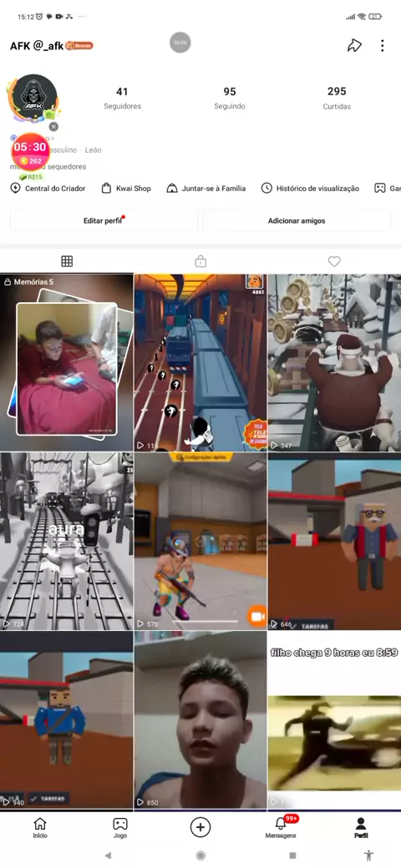The width and height of the screenshot is (401, 868).
Task: Open the Santa aura video with 347 views
Action: click(334, 362)
